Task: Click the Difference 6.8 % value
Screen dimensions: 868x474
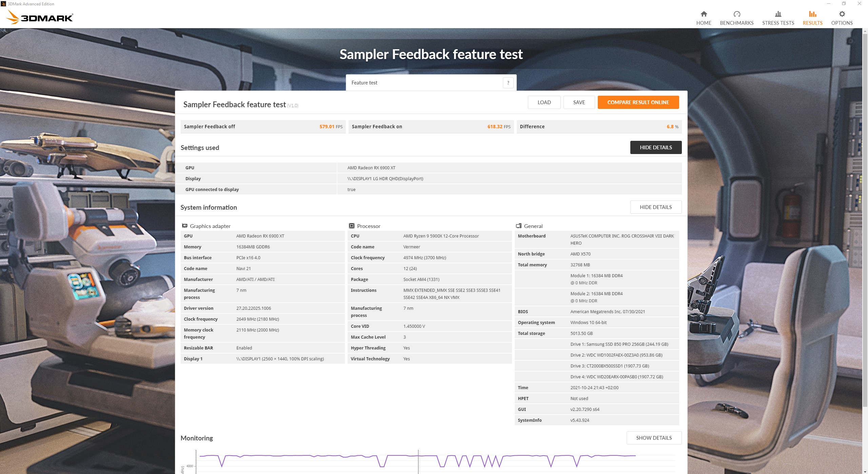Action: pyautogui.click(x=672, y=127)
